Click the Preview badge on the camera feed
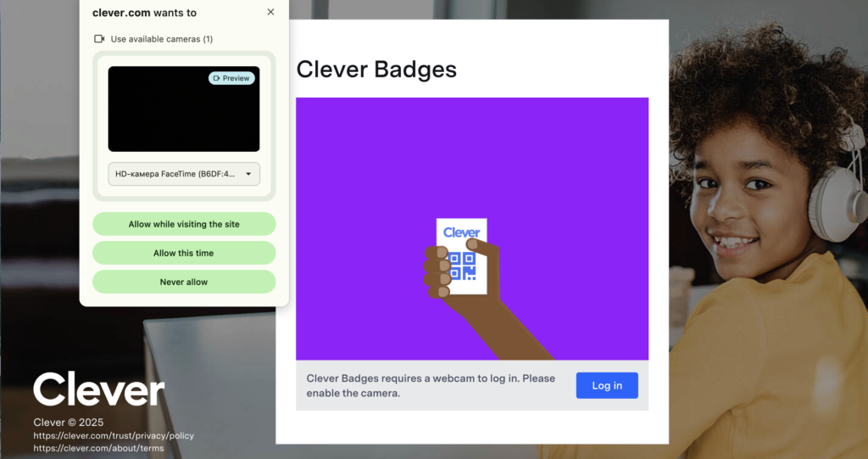The width and height of the screenshot is (868, 459). click(x=232, y=78)
